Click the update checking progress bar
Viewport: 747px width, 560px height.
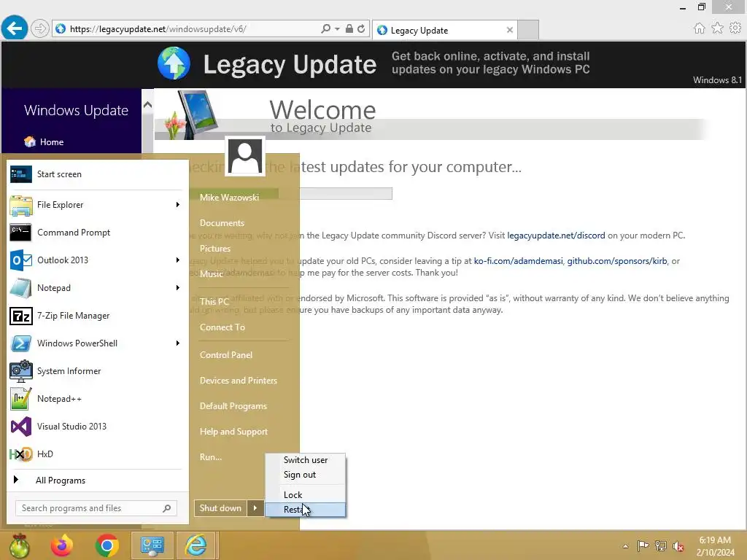tap(290, 193)
